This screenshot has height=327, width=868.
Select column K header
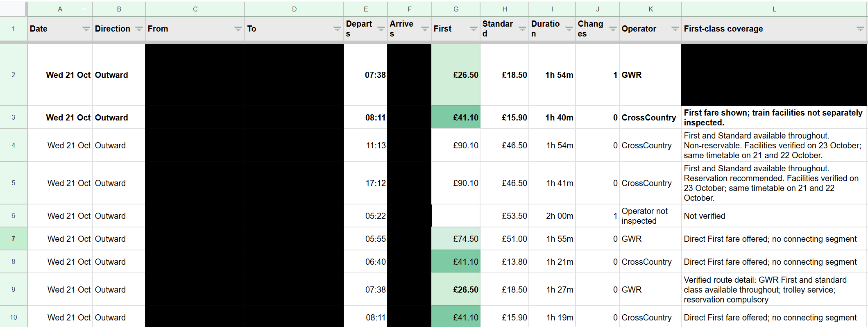point(650,9)
